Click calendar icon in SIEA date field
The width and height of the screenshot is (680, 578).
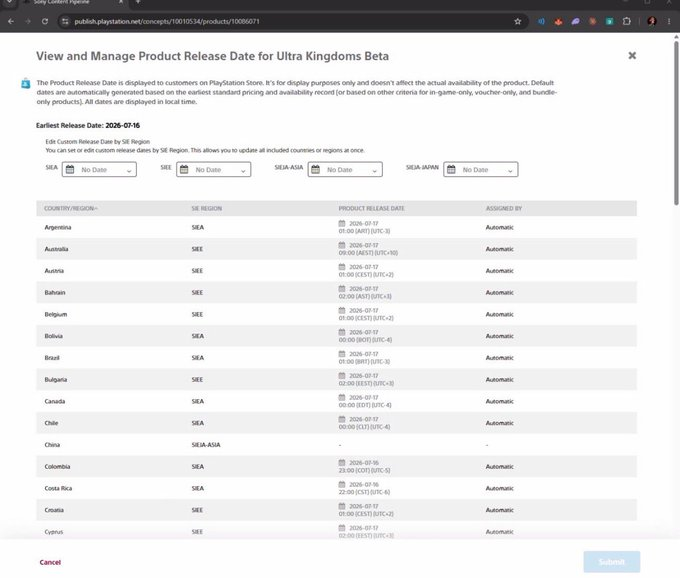coord(70,169)
